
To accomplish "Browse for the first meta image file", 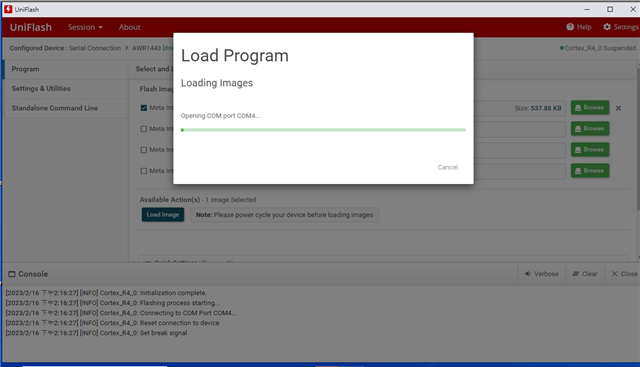I will [590, 108].
